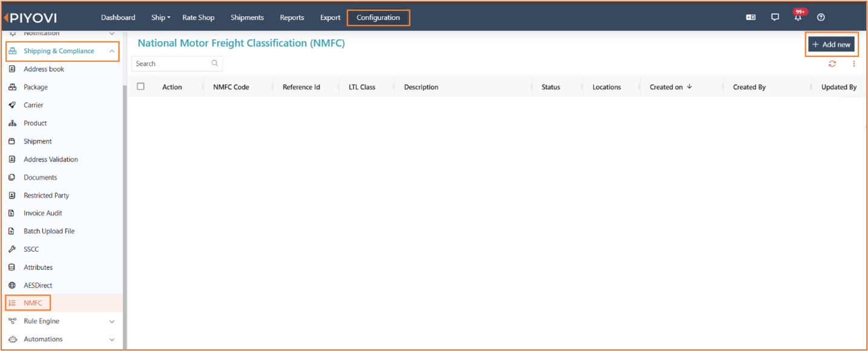
Task: Click the SSCC wrench icon
Action: click(12, 249)
